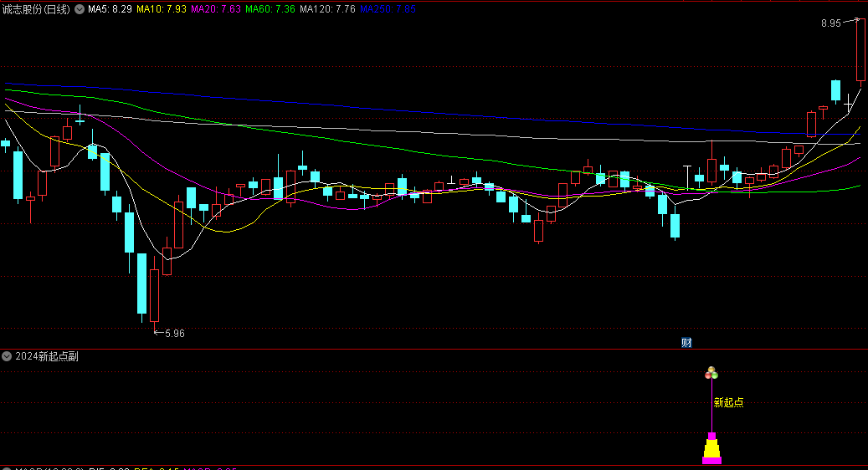Click the colored balls signal icon
The image size is (868, 470).
tap(711, 373)
